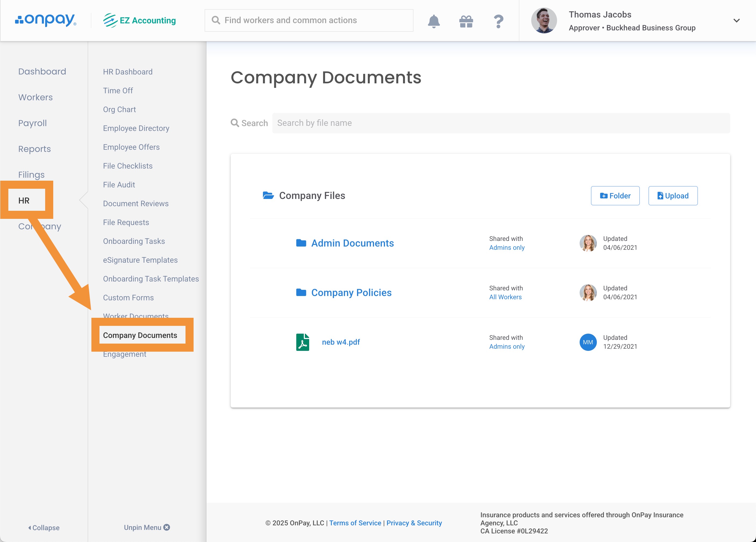
Task: Open the Terms of Service link
Action: 355,523
